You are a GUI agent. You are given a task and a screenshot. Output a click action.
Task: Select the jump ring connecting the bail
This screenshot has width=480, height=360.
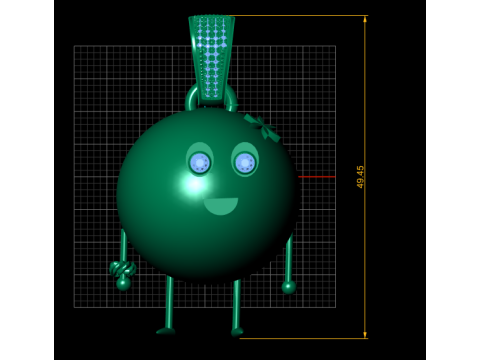click(211, 97)
